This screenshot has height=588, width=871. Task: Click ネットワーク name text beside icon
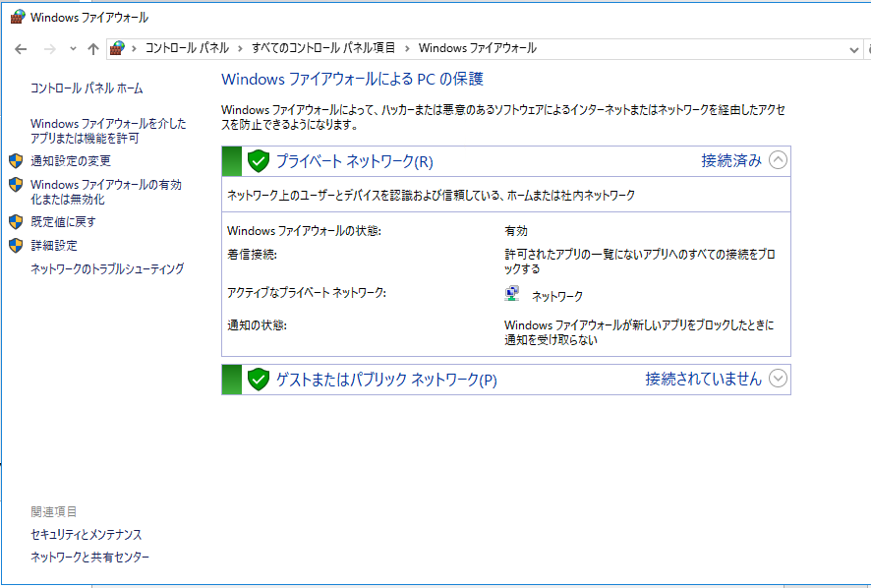click(557, 296)
